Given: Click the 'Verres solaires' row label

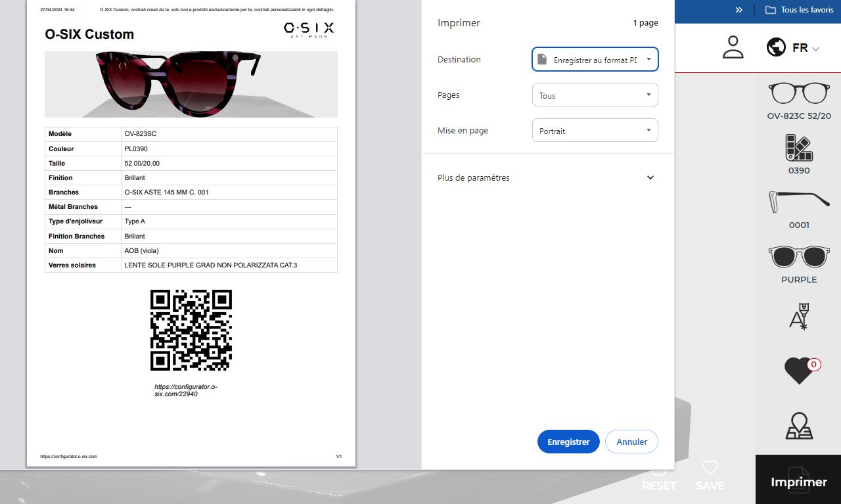Looking at the screenshot, I should click(x=72, y=265).
